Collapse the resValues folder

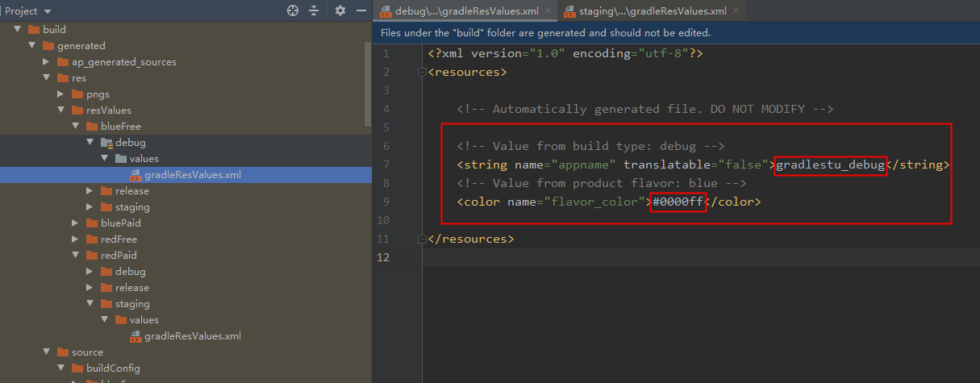pos(62,110)
